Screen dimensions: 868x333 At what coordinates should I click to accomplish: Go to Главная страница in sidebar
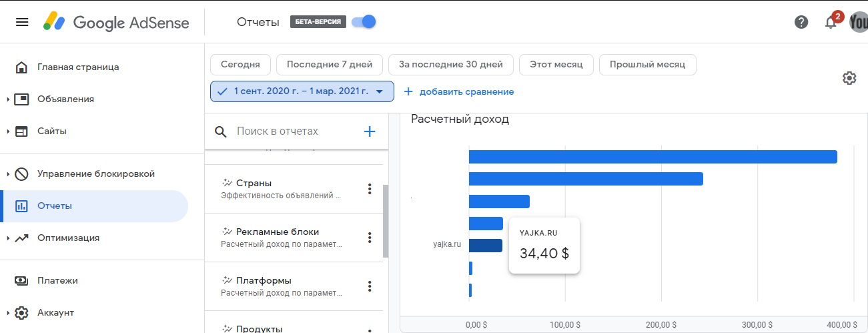click(77, 67)
